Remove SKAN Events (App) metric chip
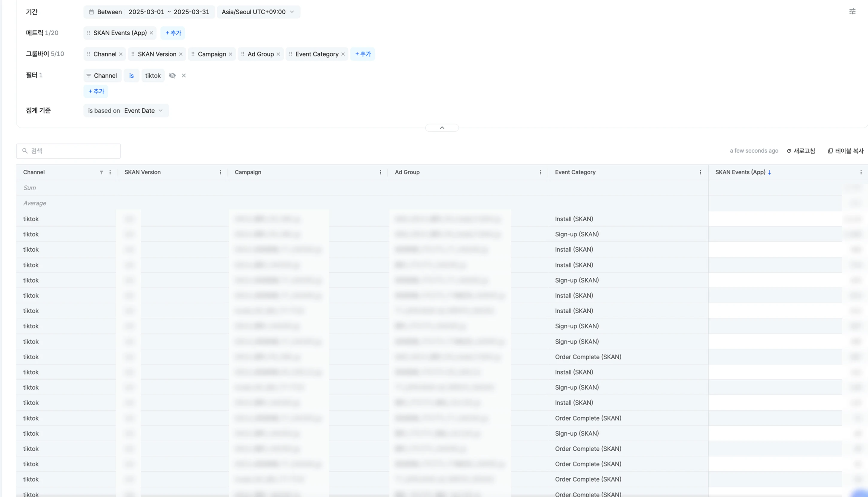The height and width of the screenshot is (497, 868). [x=151, y=33]
